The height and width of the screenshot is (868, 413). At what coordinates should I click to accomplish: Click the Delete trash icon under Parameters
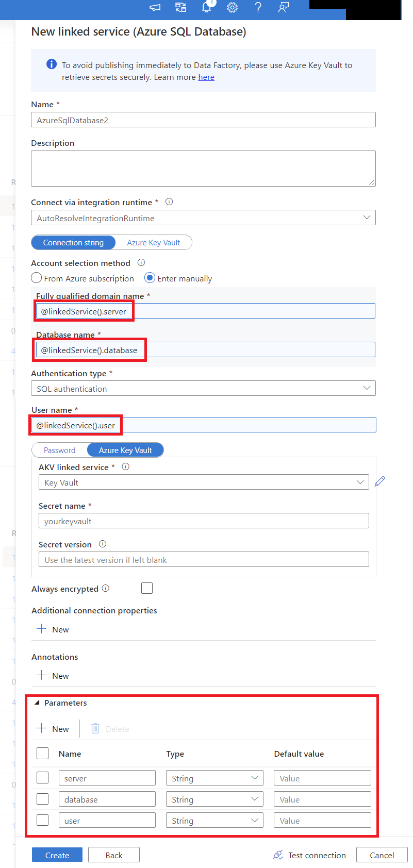95,728
